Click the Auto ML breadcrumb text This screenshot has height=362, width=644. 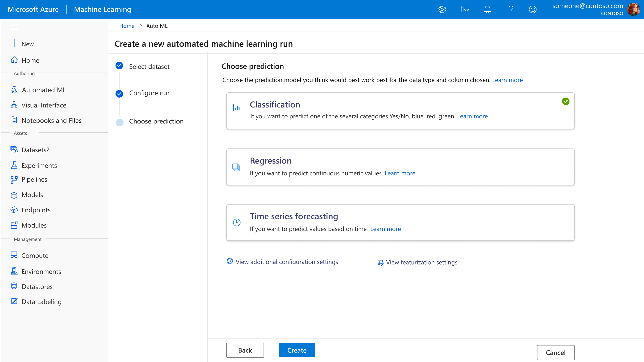tap(157, 26)
